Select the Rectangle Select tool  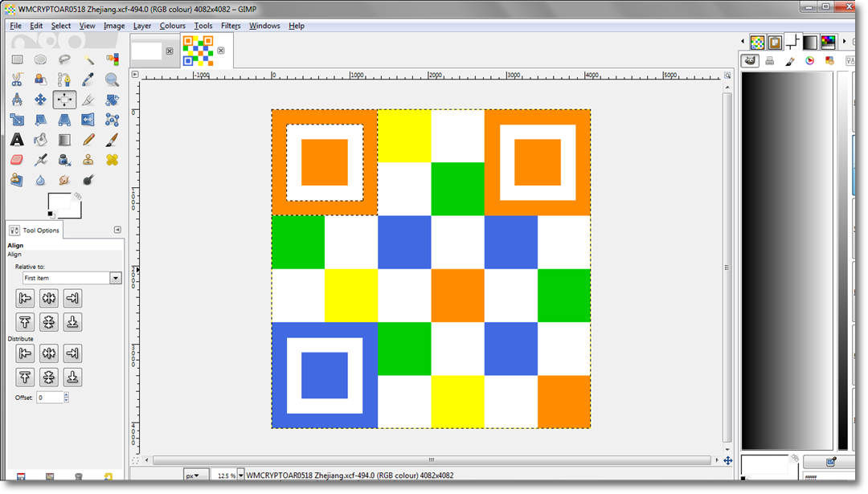[x=17, y=59]
